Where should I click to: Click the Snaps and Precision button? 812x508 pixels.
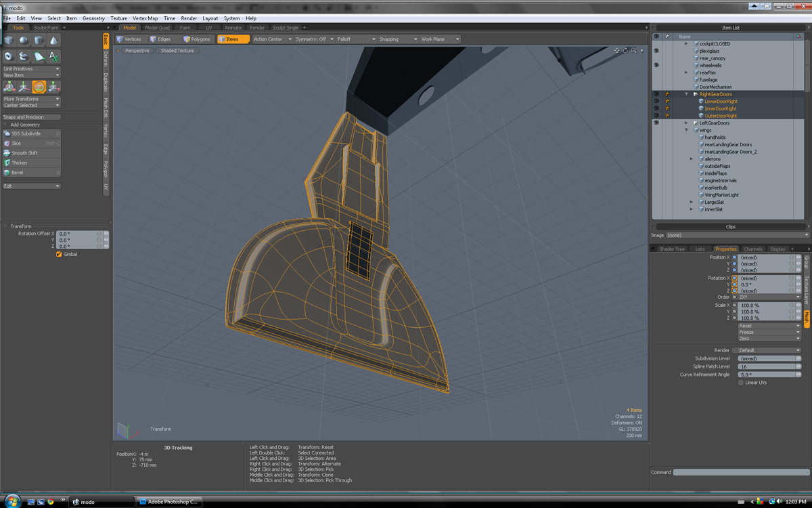coord(31,117)
